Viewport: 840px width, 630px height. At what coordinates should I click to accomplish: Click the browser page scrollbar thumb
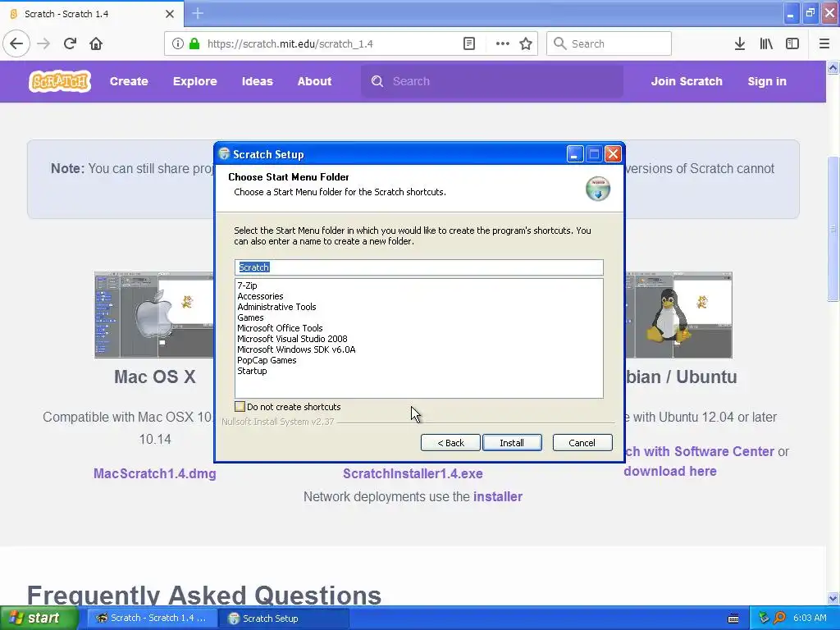833,229
